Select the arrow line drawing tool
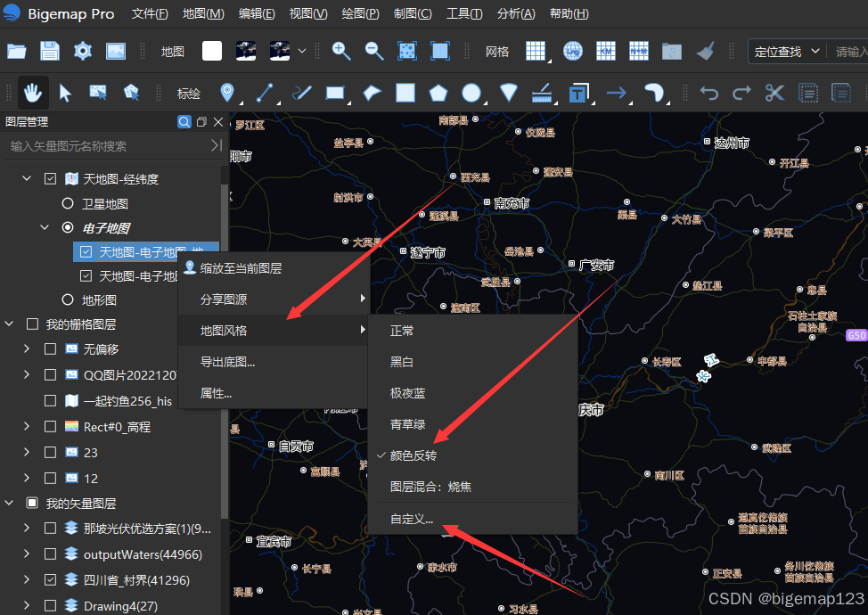Image resolution: width=868 pixels, height=615 pixels. [616, 93]
